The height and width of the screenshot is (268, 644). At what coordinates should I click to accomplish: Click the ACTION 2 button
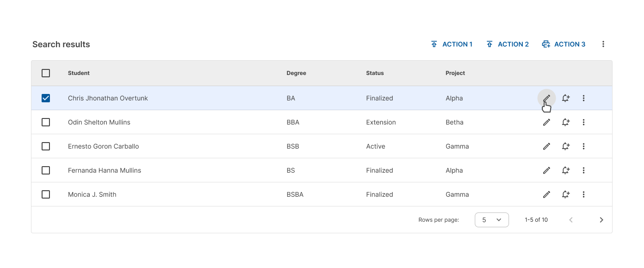508,44
